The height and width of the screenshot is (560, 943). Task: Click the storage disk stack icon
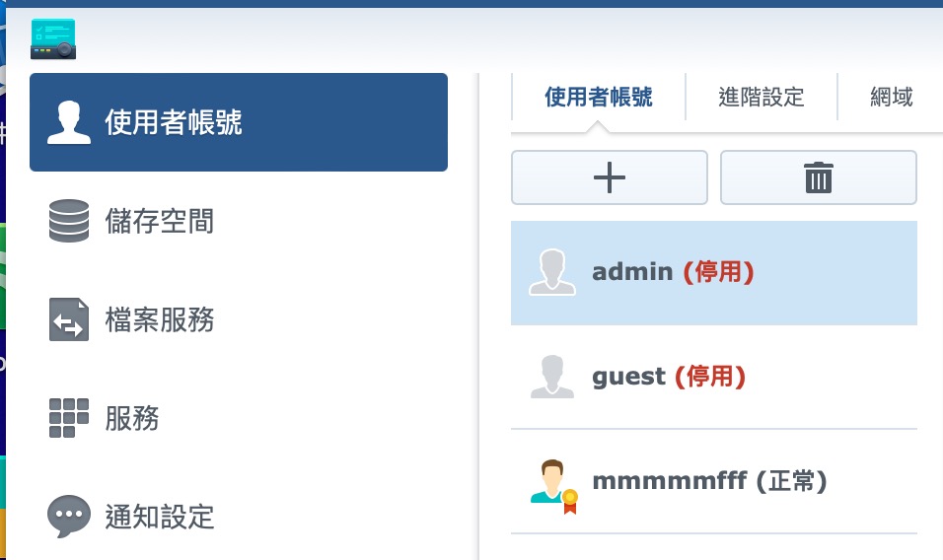click(69, 221)
